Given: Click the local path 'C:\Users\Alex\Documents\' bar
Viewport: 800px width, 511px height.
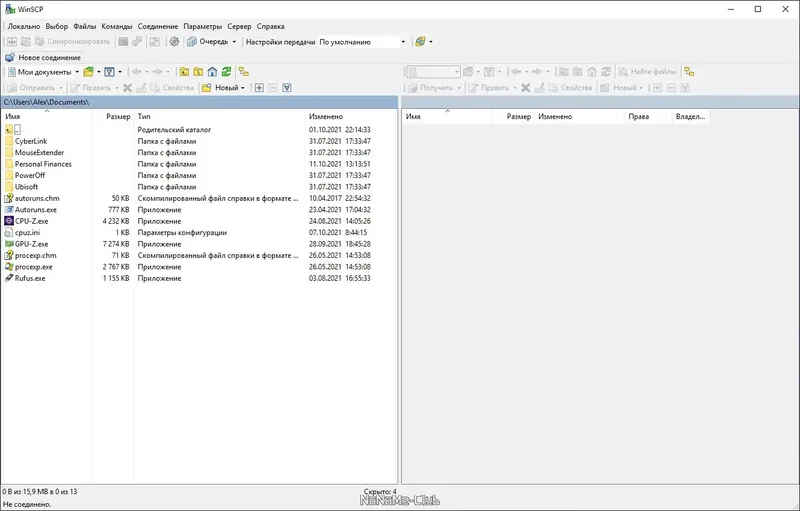Looking at the screenshot, I should [x=199, y=102].
